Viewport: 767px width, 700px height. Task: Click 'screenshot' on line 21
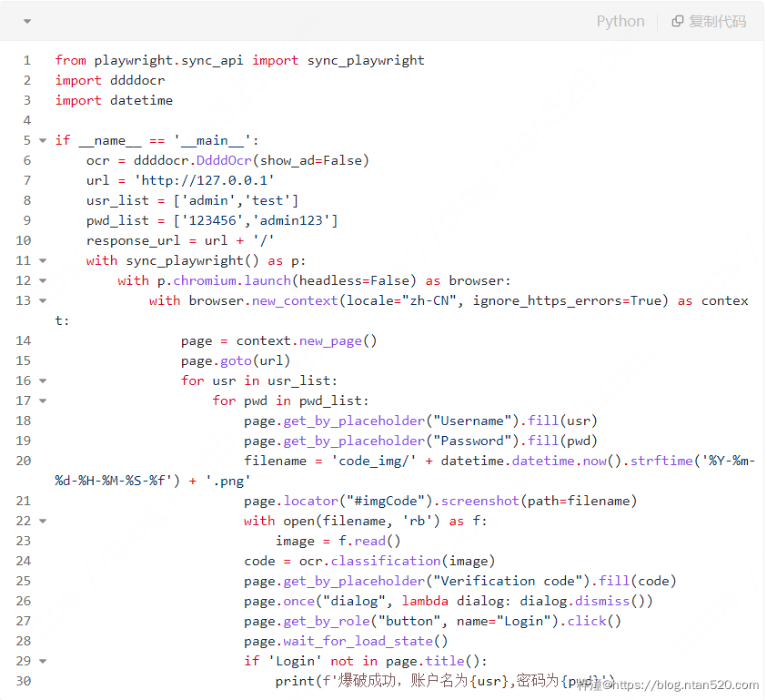pos(479,501)
